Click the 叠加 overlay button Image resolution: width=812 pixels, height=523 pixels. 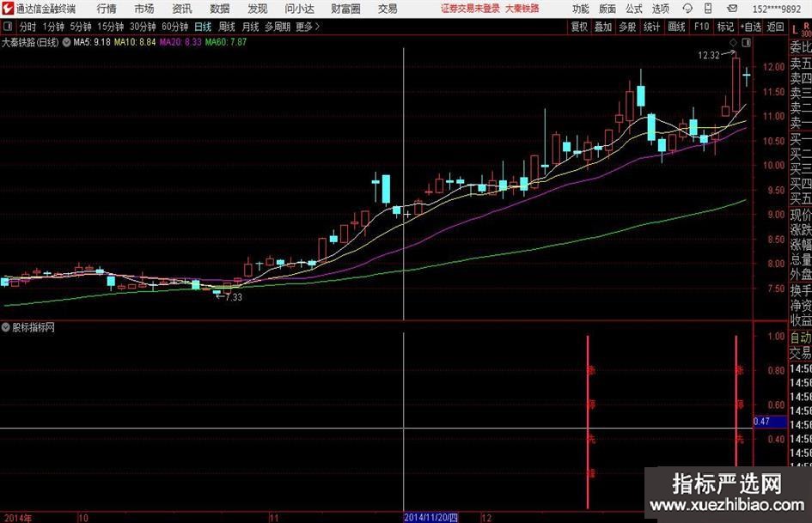(x=603, y=27)
